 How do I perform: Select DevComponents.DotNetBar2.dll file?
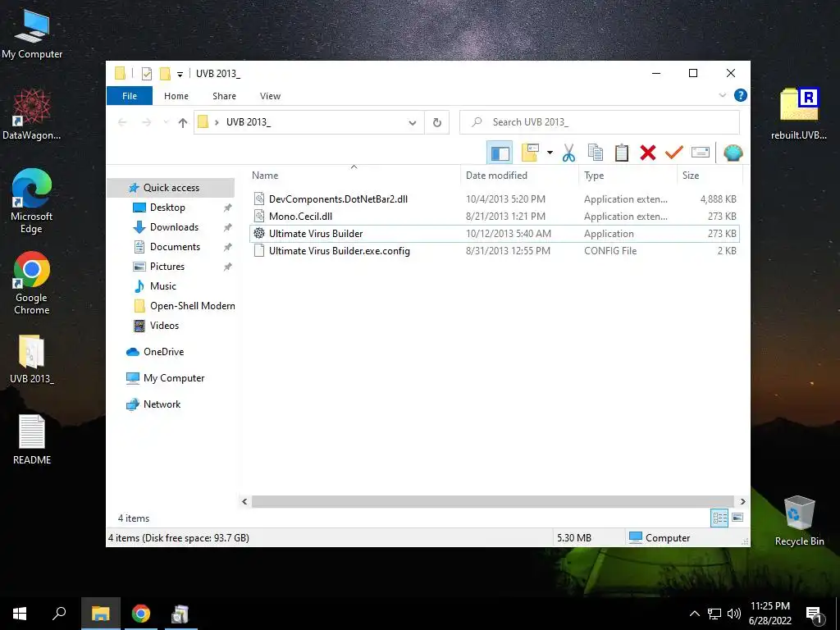tap(494, 199)
